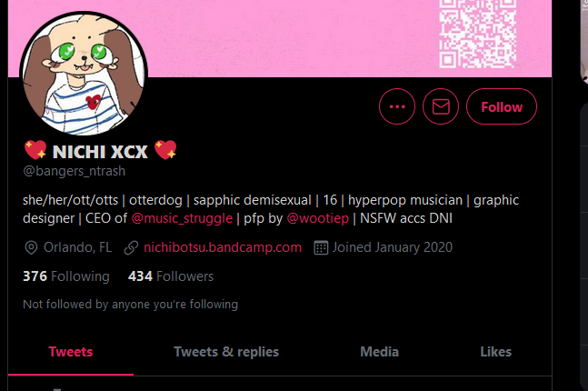Click the location pin icon
The width and height of the screenshot is (588, 391).
coord(31,247)
